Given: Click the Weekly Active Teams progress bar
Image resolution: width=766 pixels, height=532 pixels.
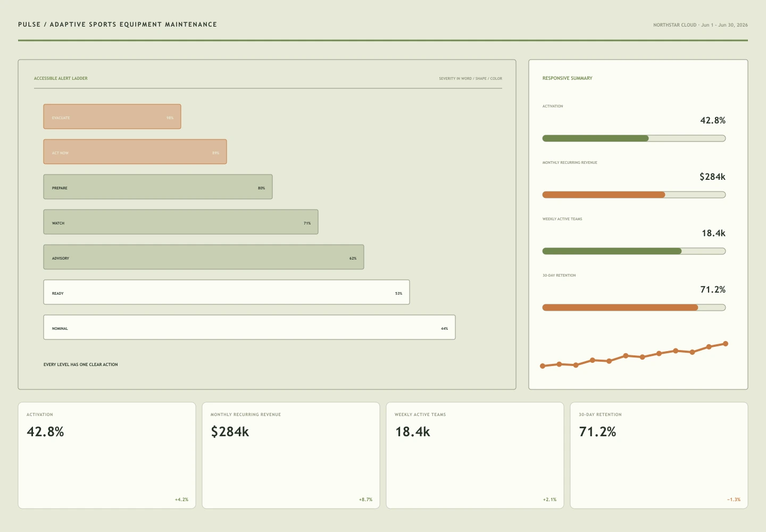Looking at the screenshot, I should tap(634, 251).
